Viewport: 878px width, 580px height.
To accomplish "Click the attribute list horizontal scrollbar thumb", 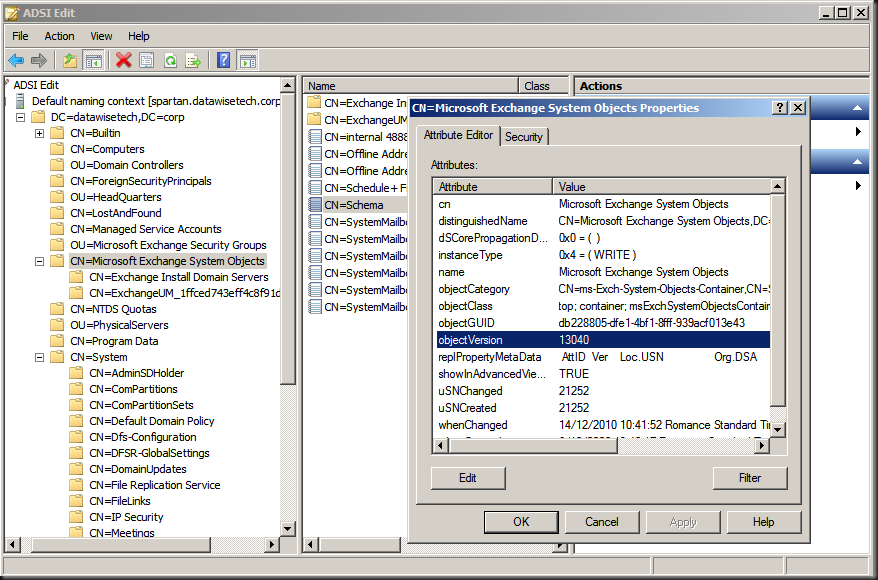I will coord(532,446).
